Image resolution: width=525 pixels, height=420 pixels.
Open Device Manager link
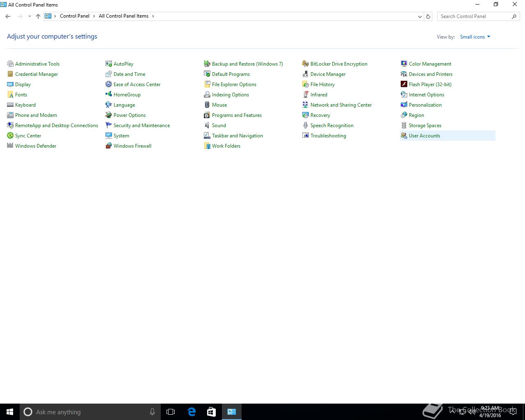point(328,74)
